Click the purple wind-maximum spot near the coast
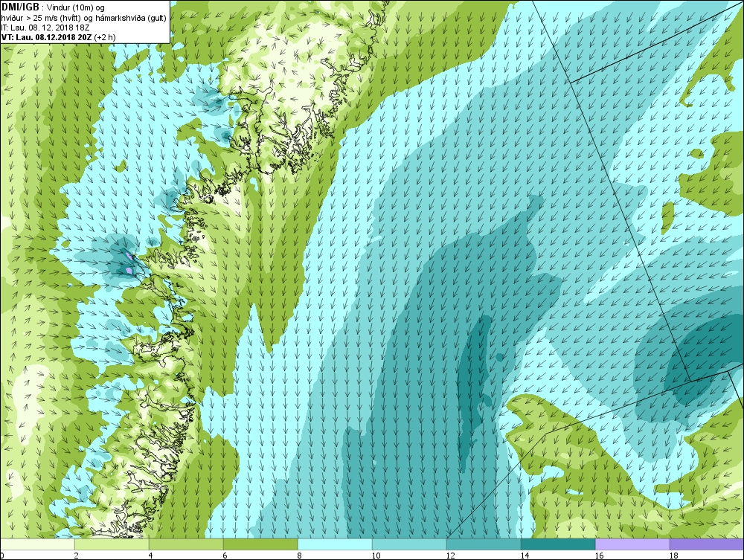744x560 pixels. (x=129, y=270)
